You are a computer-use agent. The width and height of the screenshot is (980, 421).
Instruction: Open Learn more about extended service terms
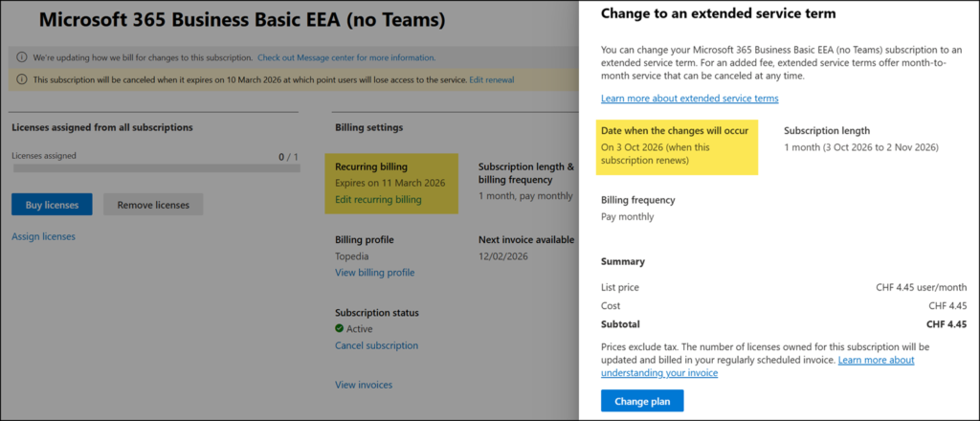(x=689, y=98)
